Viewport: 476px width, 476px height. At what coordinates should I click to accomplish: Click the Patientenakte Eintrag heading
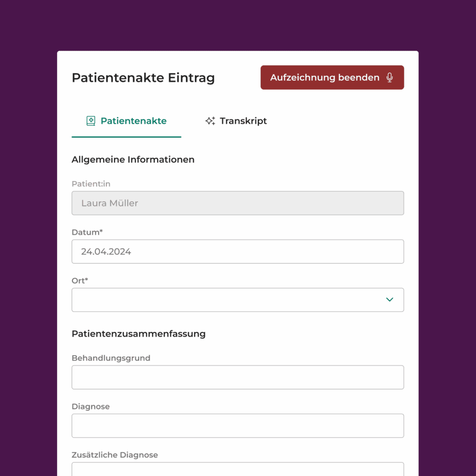click(143, 78)
